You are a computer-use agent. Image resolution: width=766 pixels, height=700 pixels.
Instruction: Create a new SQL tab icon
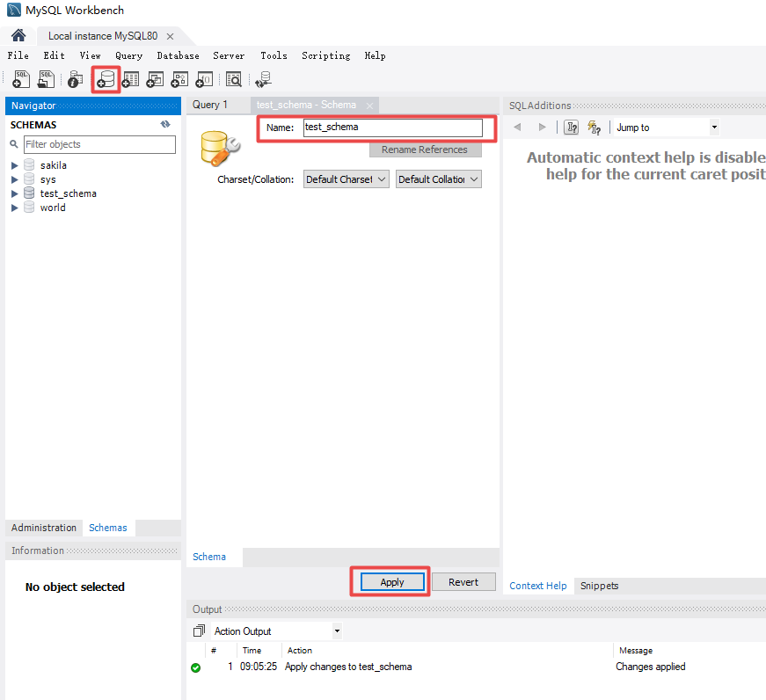coord(20,79)
